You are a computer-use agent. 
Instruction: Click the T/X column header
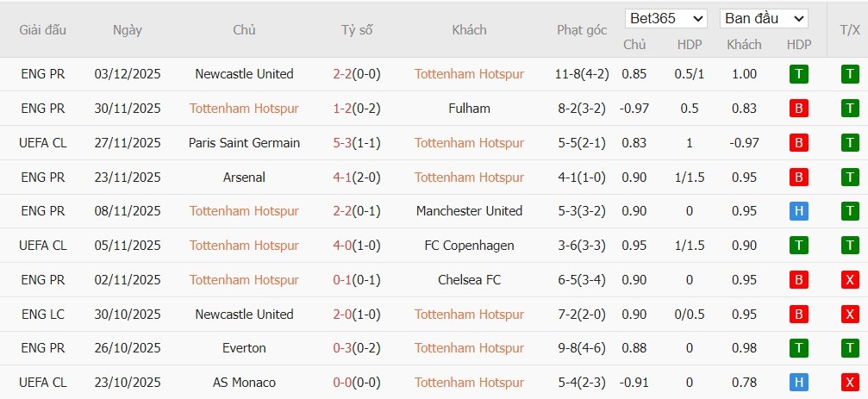pos(850,30)
